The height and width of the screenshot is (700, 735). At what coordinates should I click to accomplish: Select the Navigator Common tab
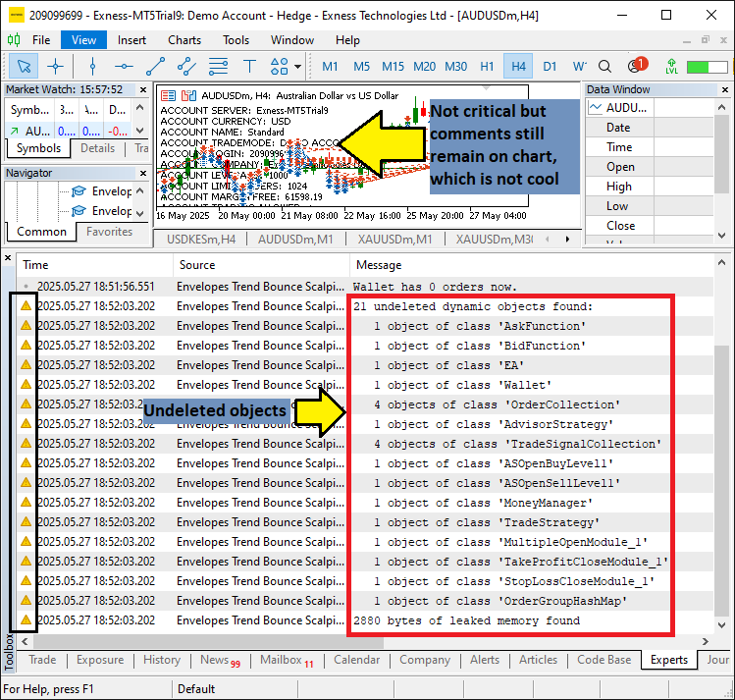pos(42,232)
